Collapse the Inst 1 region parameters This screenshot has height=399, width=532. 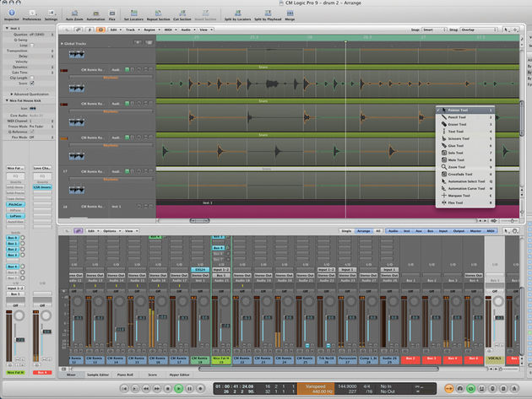pos(7,28)
